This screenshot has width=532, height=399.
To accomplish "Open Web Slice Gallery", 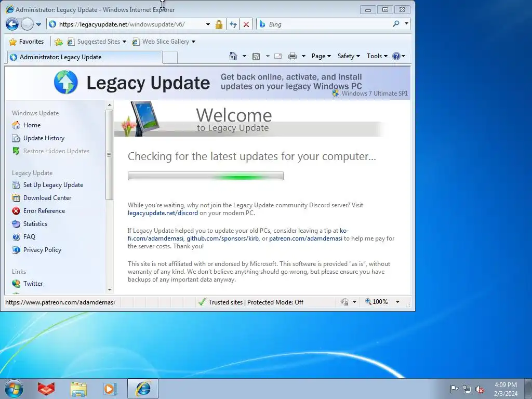I will pyautogui.click(x=164, y=42).
